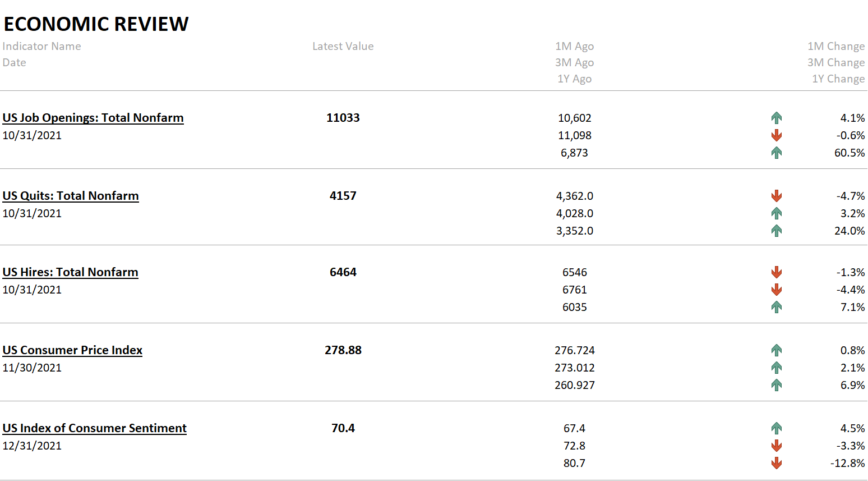Click the red down arrow beside -1.3%
Image resolution: width=868 pixels, height=481 pixels.
[777, 272]
